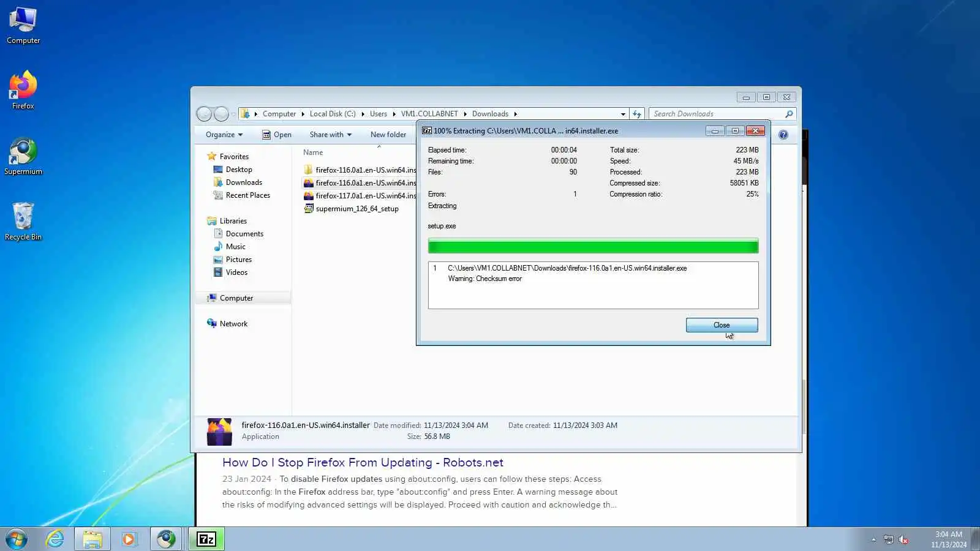
Task: Close the 7-Zip extraction dialog with the Close button
Action: [x=722, y=325]
